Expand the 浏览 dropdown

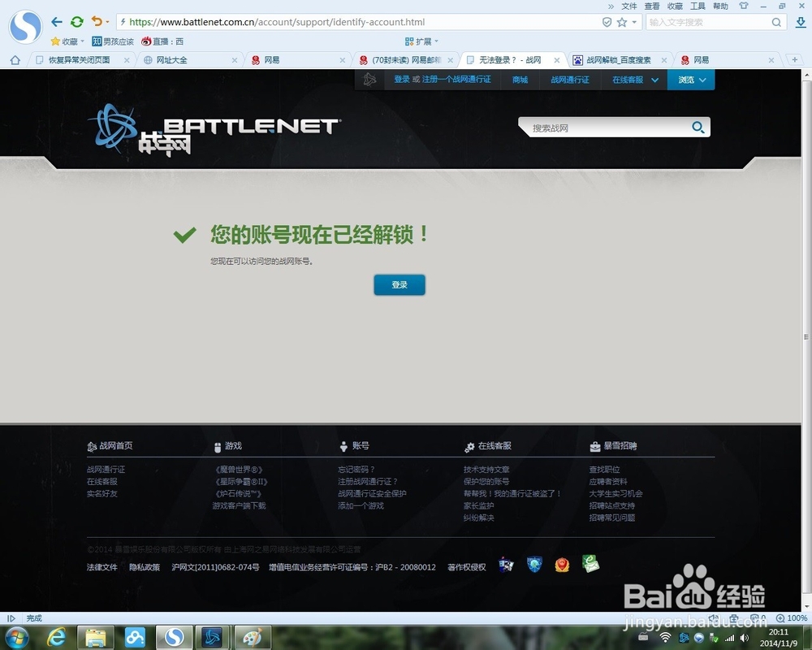pyautogui.click(x=691, y=80)
